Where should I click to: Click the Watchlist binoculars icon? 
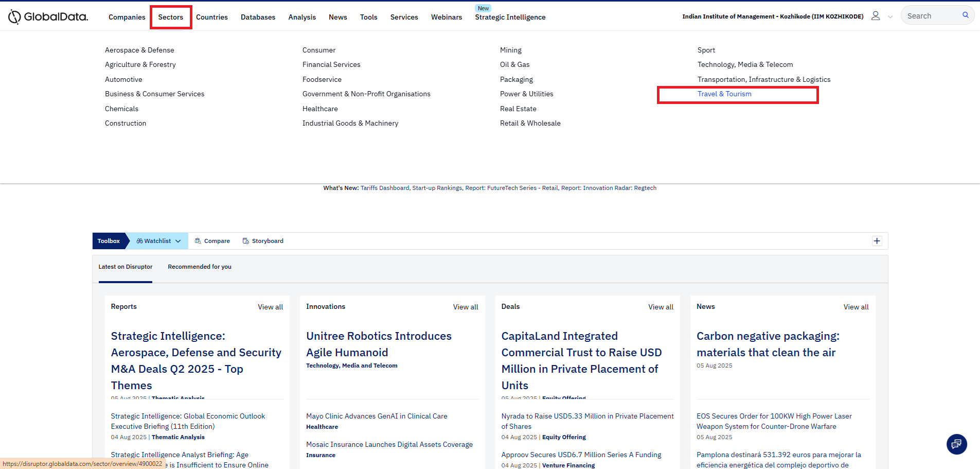139,241
